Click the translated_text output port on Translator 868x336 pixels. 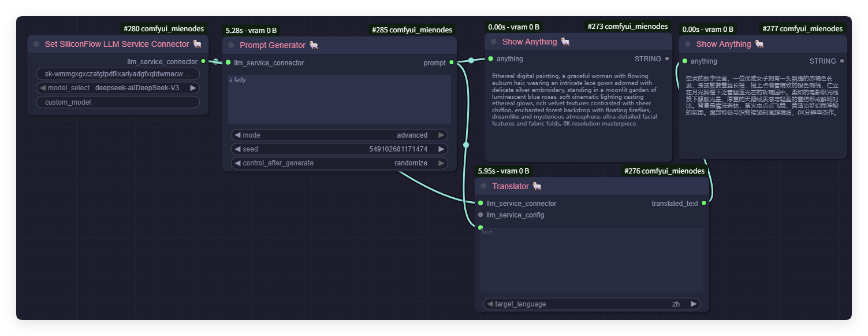(703, 203)
